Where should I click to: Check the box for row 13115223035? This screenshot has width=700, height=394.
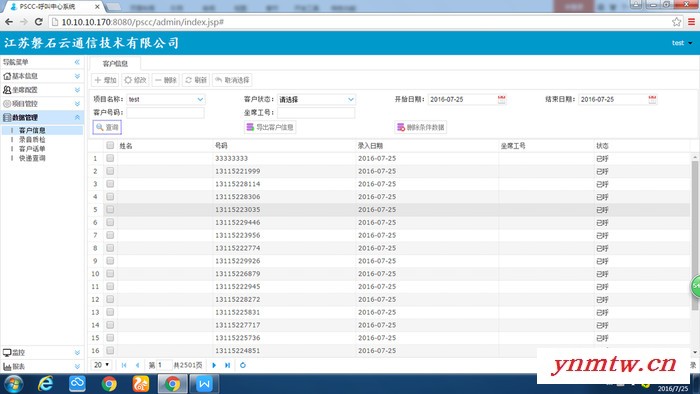110,209
